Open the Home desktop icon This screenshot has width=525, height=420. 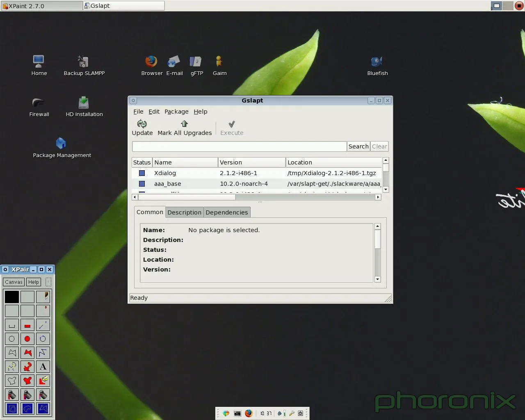tap(39, 66)
